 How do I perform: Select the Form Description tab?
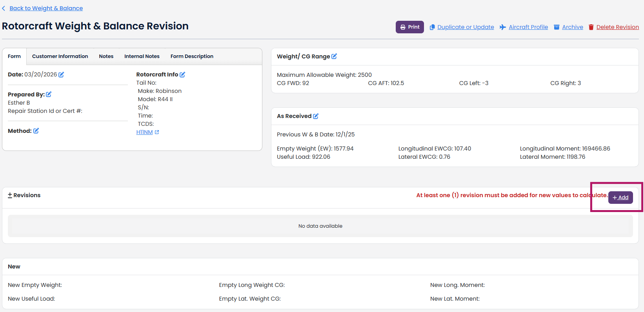point(192,56)
